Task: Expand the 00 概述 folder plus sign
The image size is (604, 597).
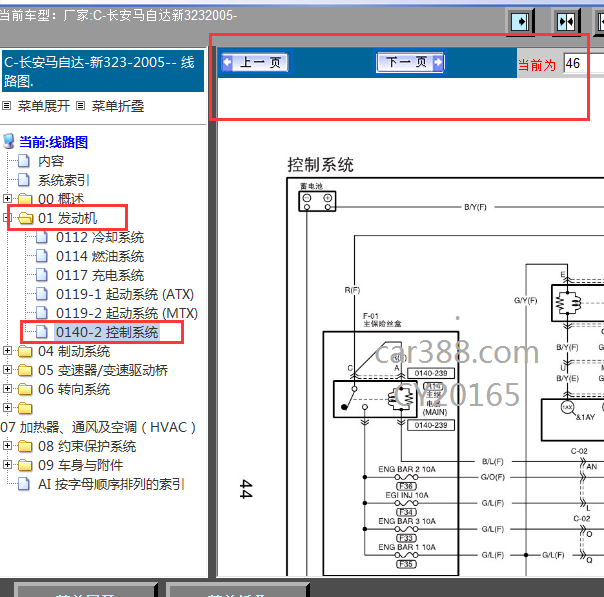Action: pos(7,198)
